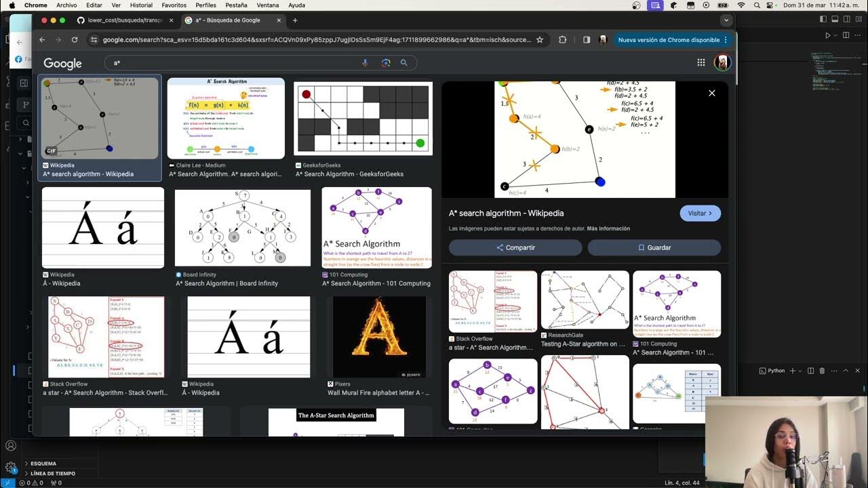868x488 pixels.
Task: Click the large A* preview image
Action: coord(585,139)
